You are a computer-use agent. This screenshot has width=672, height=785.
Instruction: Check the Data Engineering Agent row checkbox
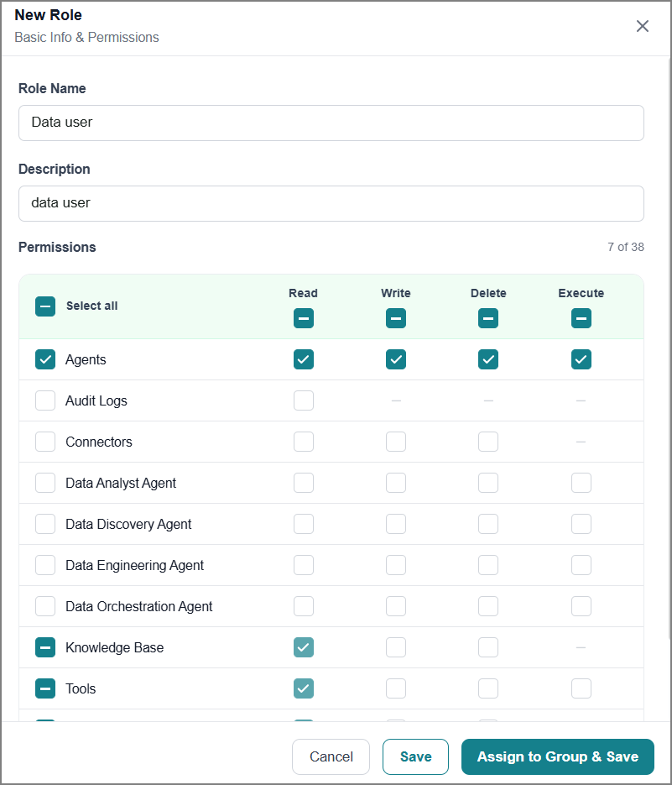click(45, 565)
